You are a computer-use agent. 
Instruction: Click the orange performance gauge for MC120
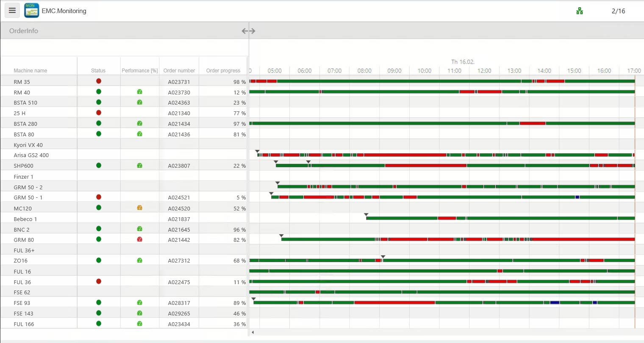pos(139,208)
